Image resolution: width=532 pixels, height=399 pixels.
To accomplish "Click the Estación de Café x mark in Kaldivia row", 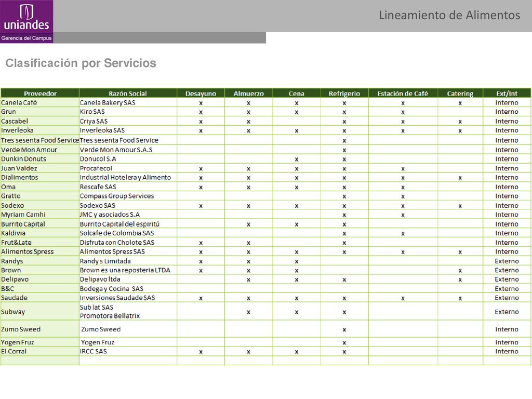I will 403,234.
